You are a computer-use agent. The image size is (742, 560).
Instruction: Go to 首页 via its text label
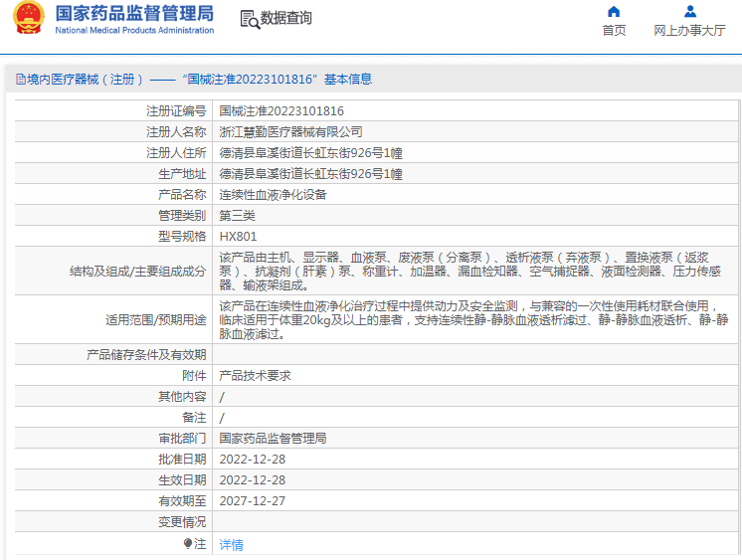coord(614,31)
